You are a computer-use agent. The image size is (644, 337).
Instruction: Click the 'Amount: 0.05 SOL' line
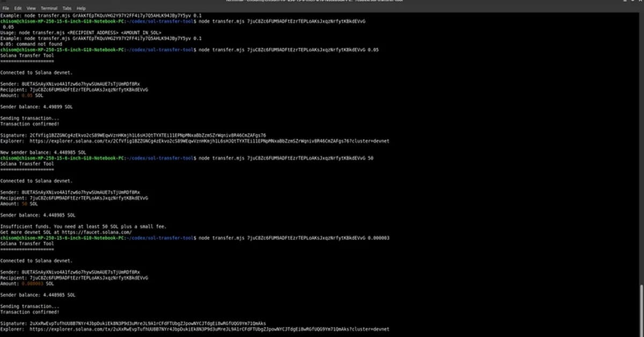pos(21,95)
